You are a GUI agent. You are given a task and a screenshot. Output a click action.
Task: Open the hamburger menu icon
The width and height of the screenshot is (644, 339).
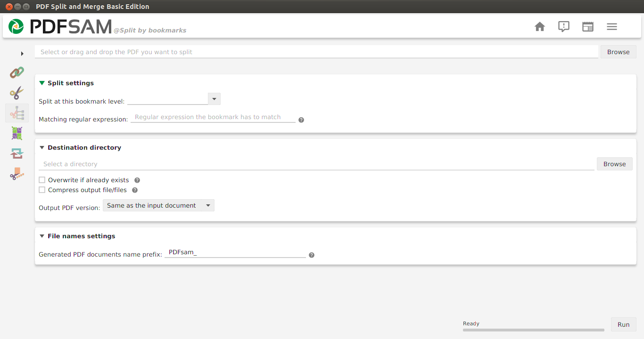(612, 27)
